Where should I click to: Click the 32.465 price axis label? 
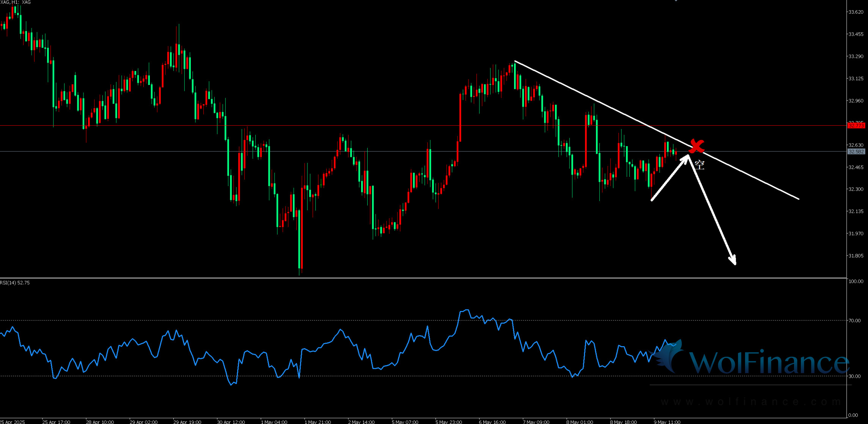click(x=855, y=167)
